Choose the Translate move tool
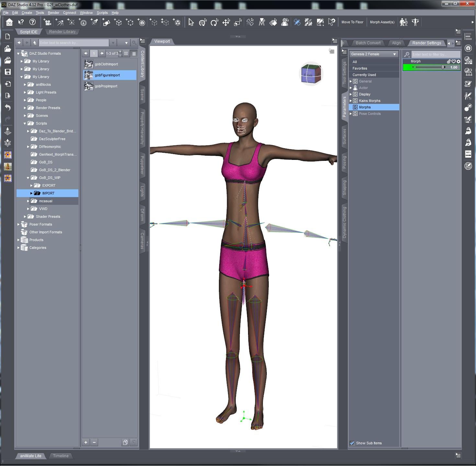This screenshot has height=466, width=476. click(x=226, y=22)
